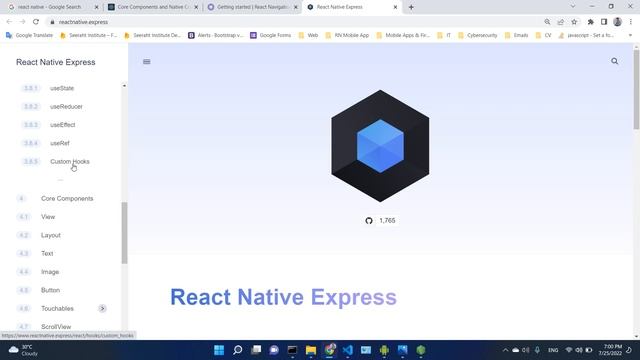The height and width of the screenshot is (360, 640).
Task: Open the useEffect sidebar link
Action: 62,125
